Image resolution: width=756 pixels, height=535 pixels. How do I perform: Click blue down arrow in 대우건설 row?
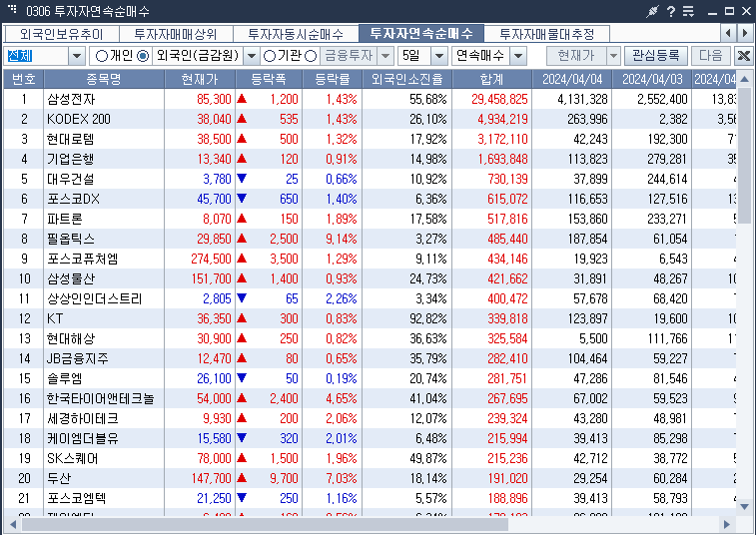click(242, 179)
